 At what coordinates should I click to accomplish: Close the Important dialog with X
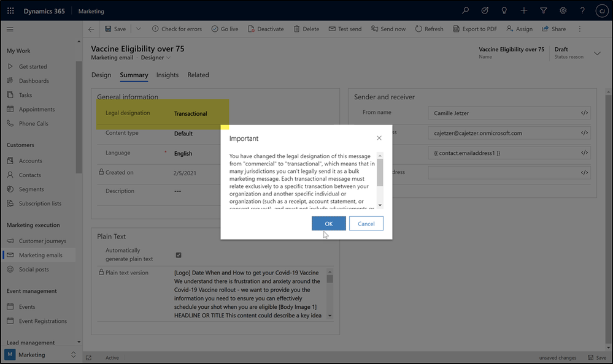(379, 138)
